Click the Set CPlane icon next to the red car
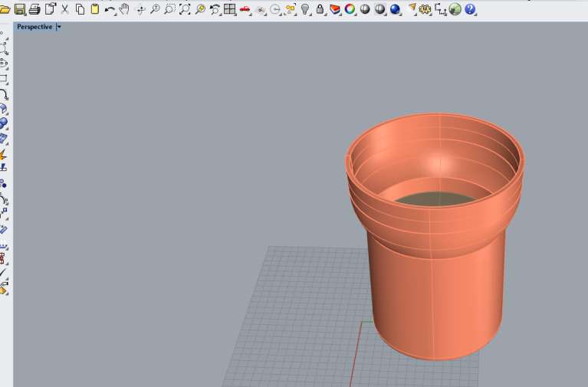This screenshot has height=387, width=588. pos(260,10)
